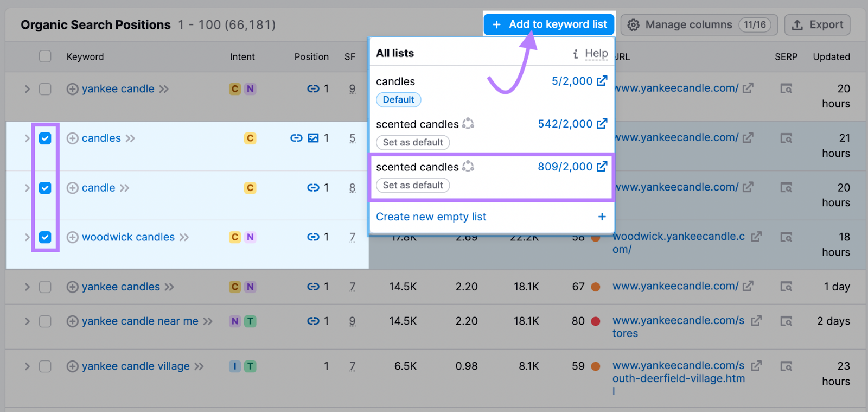View SERP snapshot for yankee candle near me
868x412 pixels.
tap(786, 321)
